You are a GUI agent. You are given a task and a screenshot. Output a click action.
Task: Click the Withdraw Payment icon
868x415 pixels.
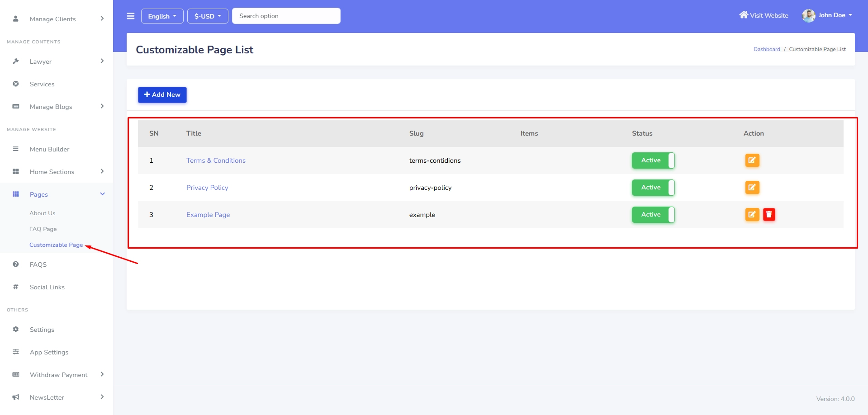(16, 374)
